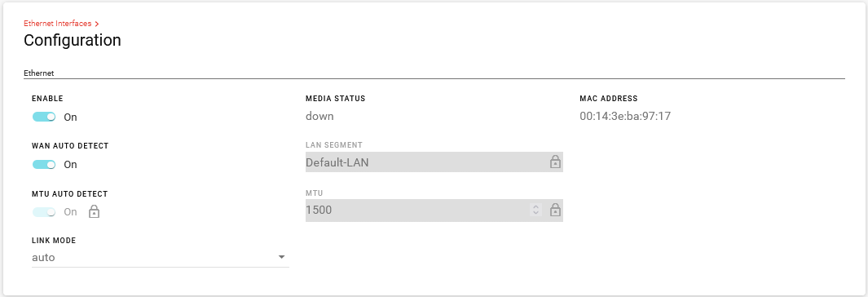Screen dimensions: 868x297
Task: Select the Ethernet tab
Action: coord(39,73)
